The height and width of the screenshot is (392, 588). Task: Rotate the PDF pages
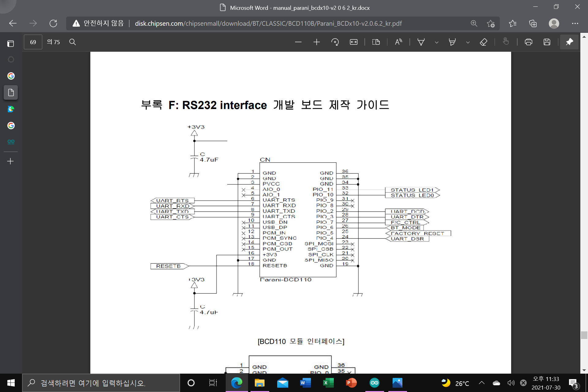(x=335, y=42)
